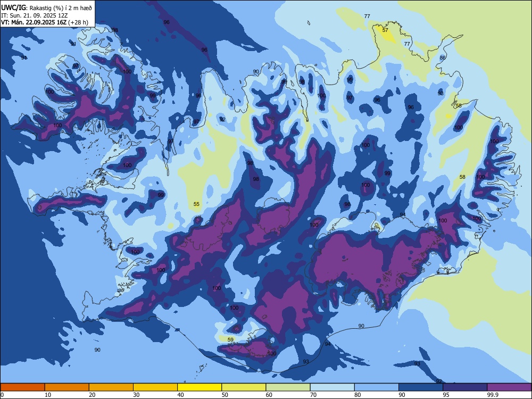The height and width of the screenshot is (399, 532).
Task: Click the pale blue 70–80 legend swatch
Action: click(332, 387)
